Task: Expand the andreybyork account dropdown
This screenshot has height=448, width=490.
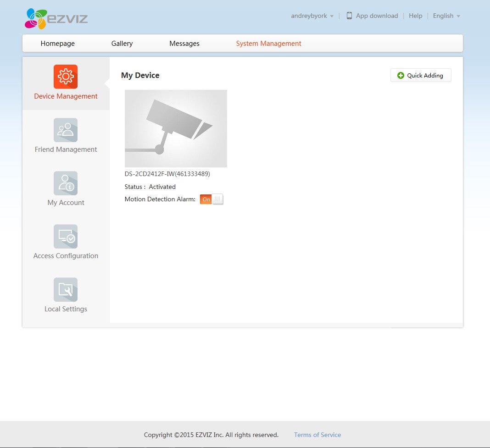Action: coord(312,16)
